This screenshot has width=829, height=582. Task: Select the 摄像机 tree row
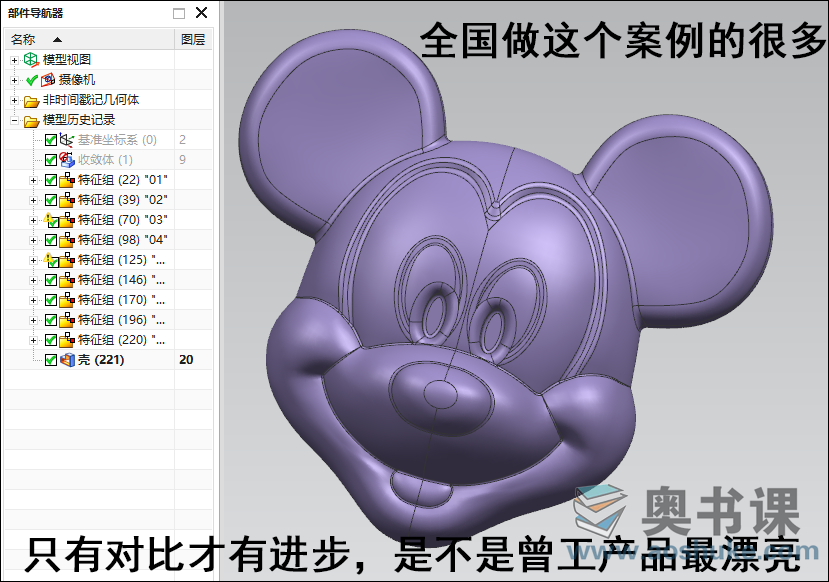(108, 80)
